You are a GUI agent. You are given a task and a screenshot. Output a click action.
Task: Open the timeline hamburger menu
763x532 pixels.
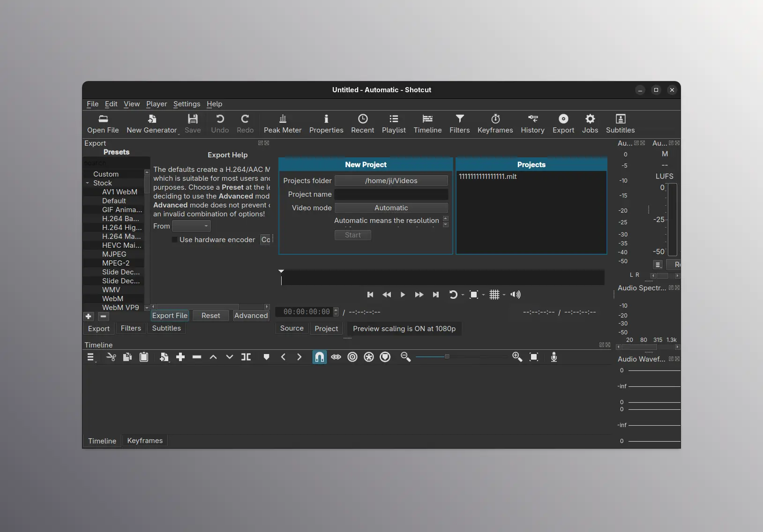click(91, 357)
